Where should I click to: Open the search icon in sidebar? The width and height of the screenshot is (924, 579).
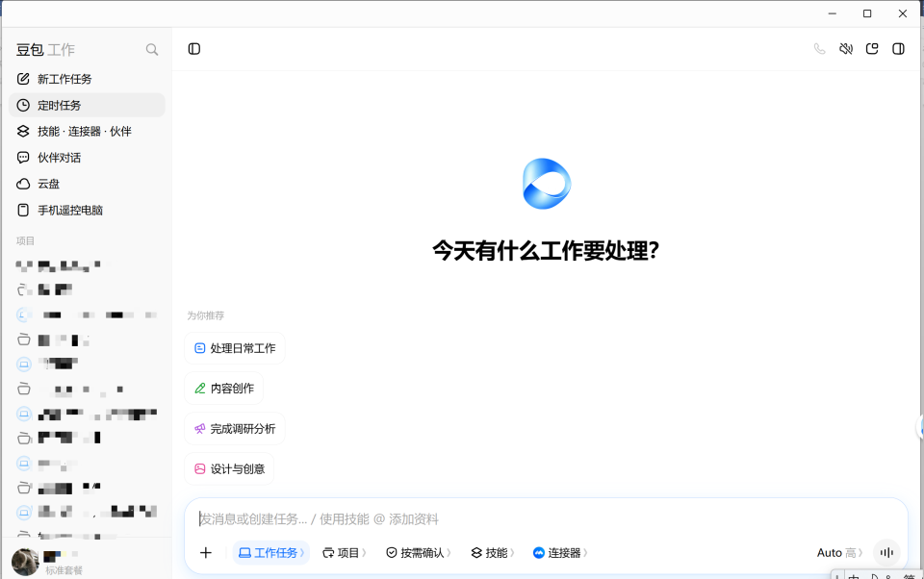click(x=152, y=49)
